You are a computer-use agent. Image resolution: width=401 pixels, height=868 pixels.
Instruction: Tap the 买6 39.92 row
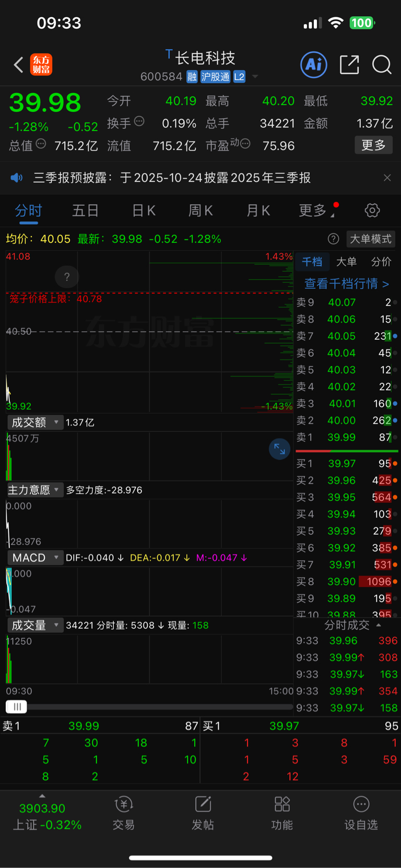click(347, 548)
